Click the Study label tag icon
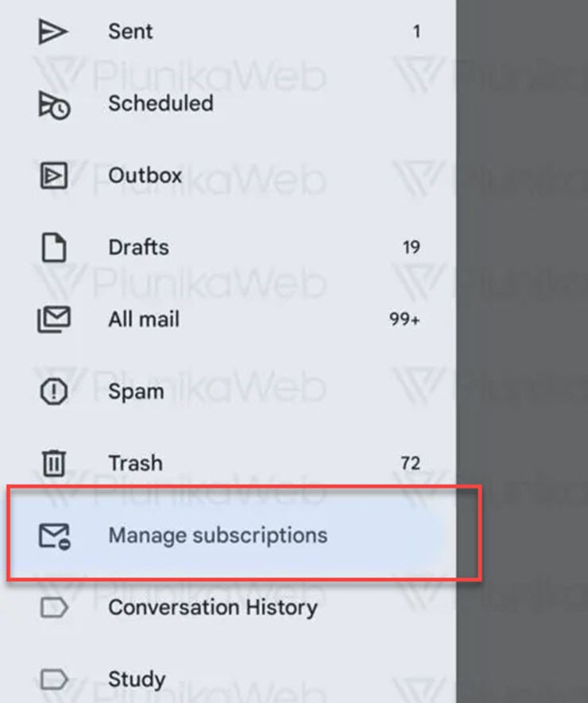Image resolution: width=588 pixels, height=703 pixels. pyautogui.click(x=54, y=679)
